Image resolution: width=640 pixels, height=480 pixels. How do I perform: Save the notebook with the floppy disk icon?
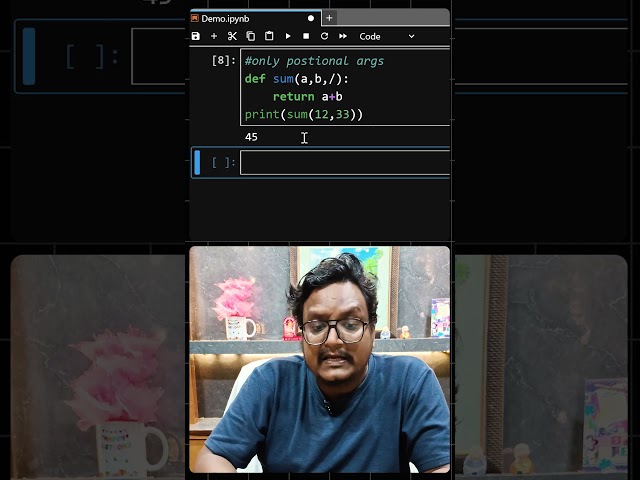tap(196, 36)
